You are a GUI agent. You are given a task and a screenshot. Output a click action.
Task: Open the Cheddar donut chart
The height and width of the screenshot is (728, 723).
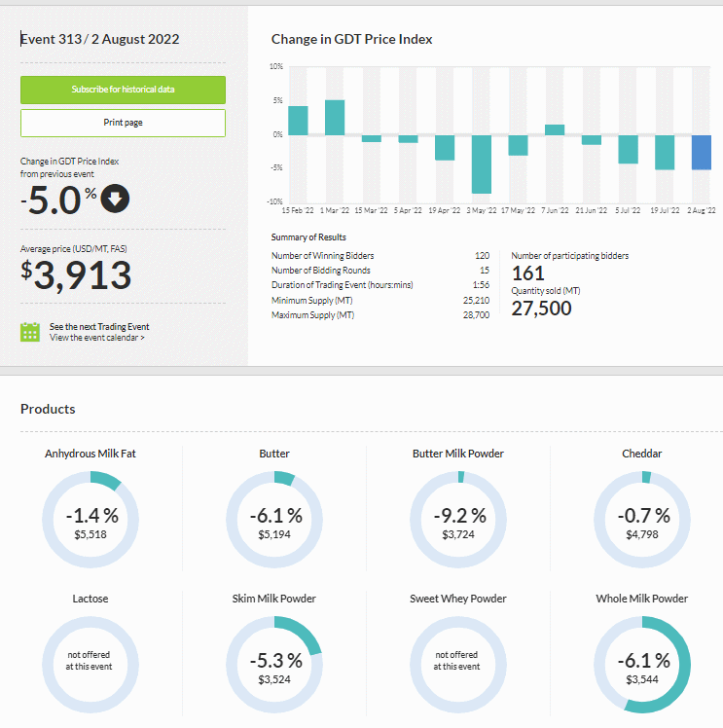(642, 520)
